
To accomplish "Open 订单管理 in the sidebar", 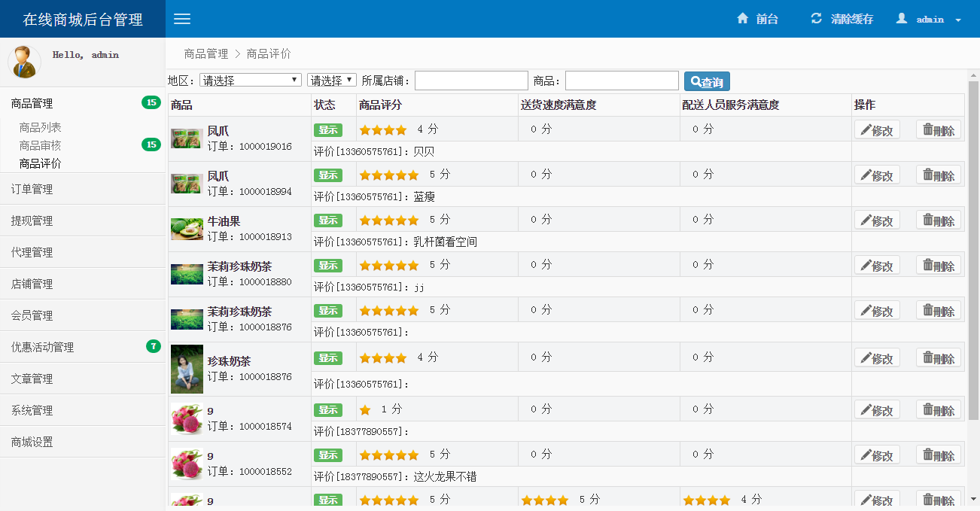I will click(32, 189).
